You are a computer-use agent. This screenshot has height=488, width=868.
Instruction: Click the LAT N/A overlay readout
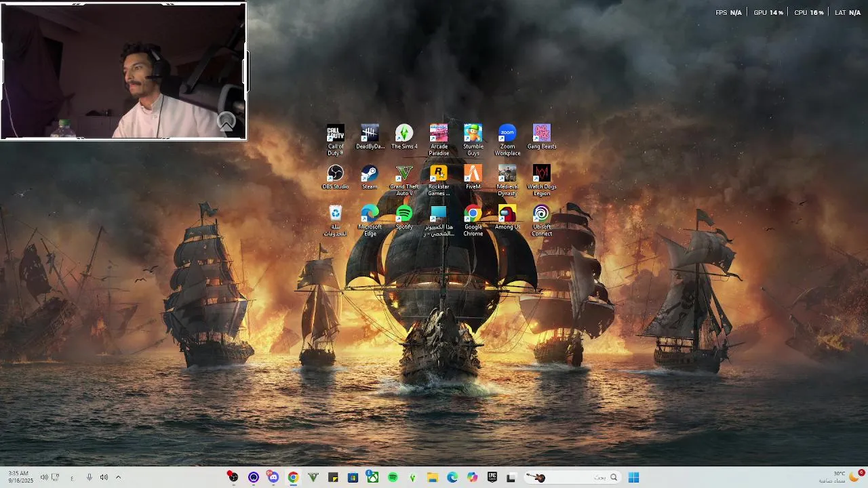pyautogui.click(x=848, y=13)
